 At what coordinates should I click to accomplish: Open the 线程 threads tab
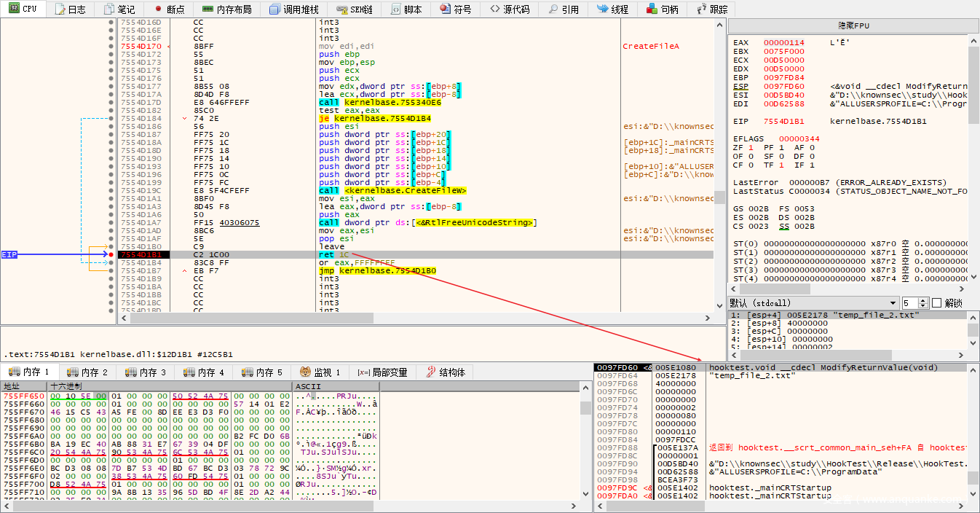[x=612, y=9]
